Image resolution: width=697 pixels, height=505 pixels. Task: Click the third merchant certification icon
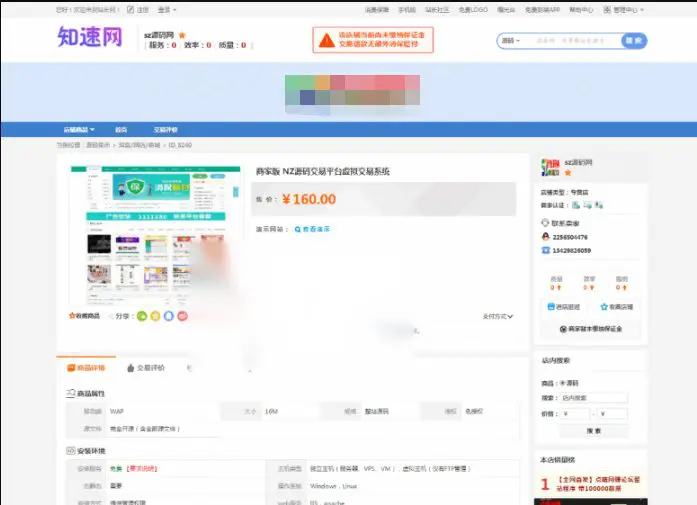[599, 205]
